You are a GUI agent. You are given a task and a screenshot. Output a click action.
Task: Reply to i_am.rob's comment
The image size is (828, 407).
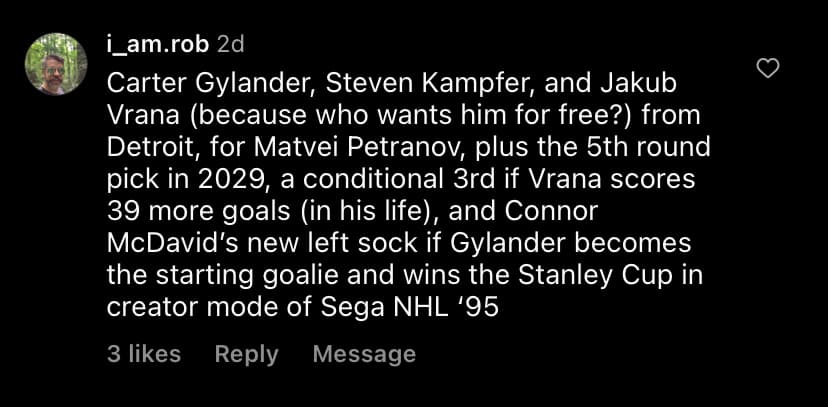[246, 354]
